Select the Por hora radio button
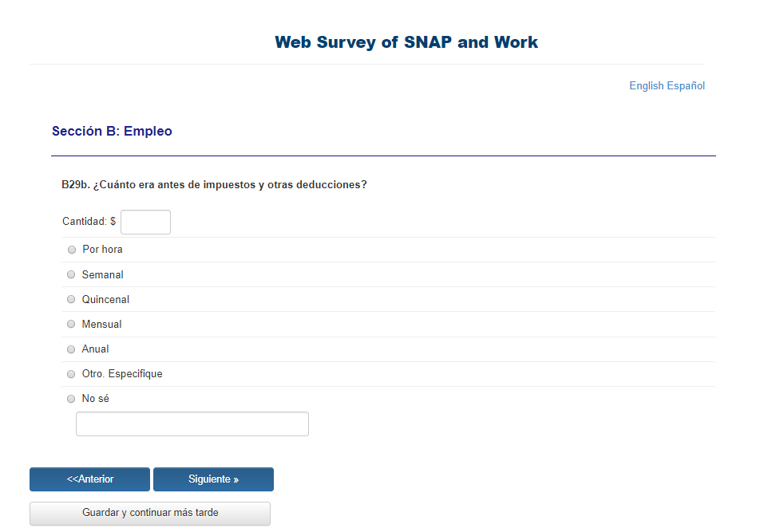Image resolution: width=764 pixels, height=532 pixels. click(x=72, y=250)
